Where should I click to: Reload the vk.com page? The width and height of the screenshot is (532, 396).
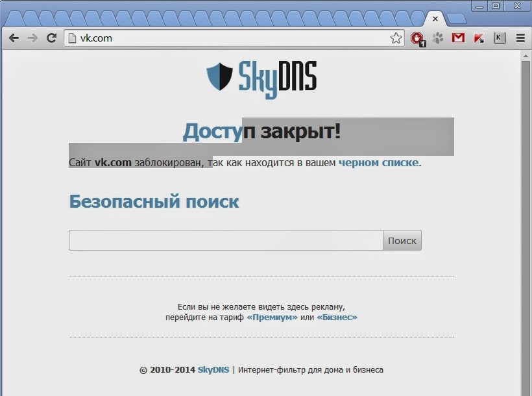click(51, 38)
